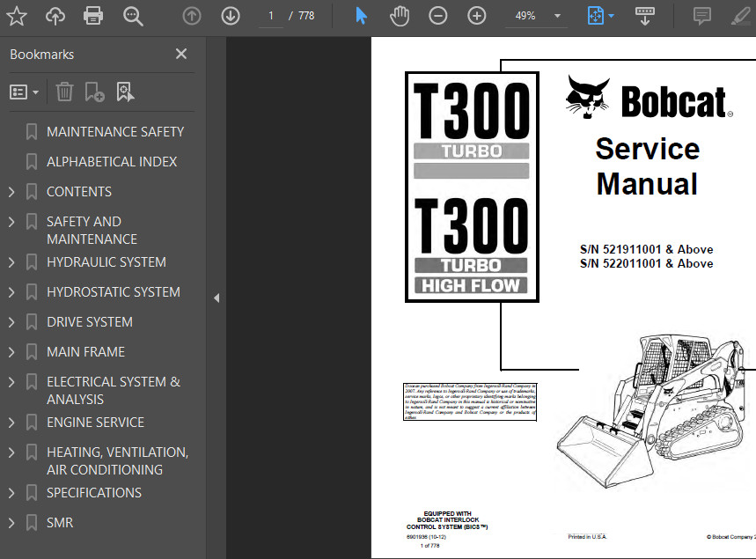The image size is (756, 559).
Task: Select SAFETY AND MAINTENANCE bookmark label
Action: coord(92,230)
